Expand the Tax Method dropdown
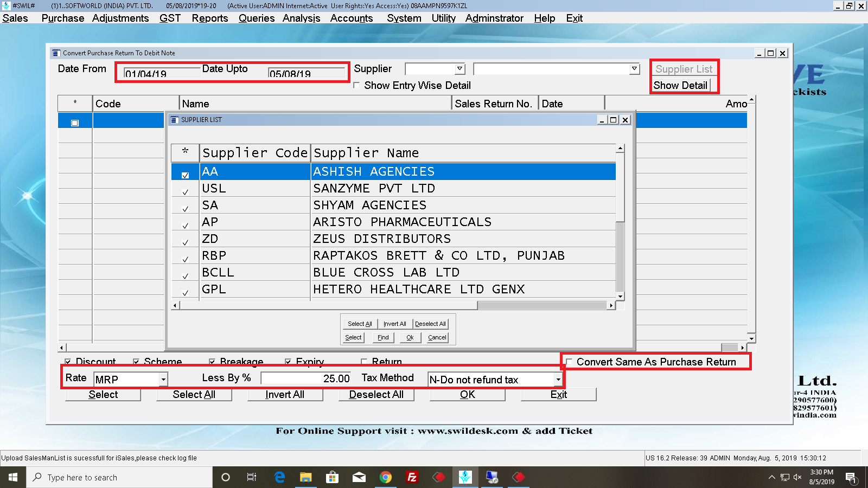This screenshot has height=488, width=868. coord(558,380)
